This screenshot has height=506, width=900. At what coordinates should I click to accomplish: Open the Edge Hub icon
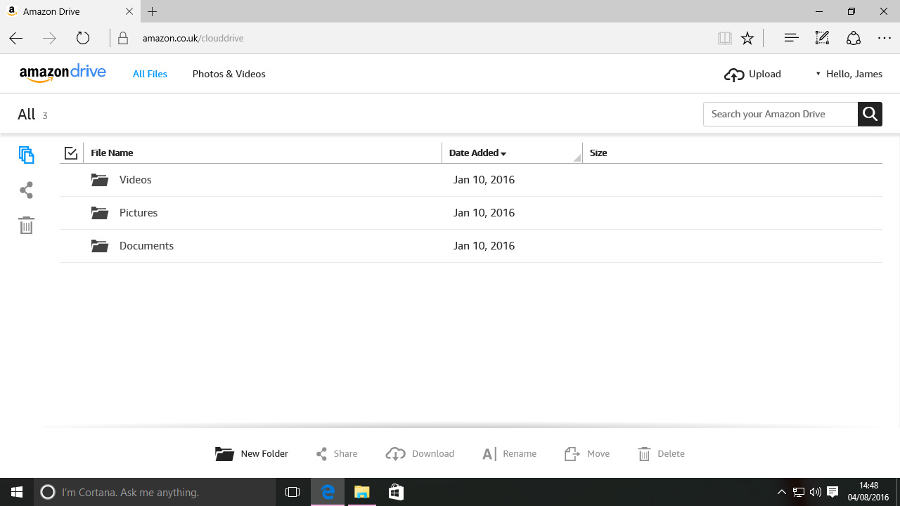point(791,38)
